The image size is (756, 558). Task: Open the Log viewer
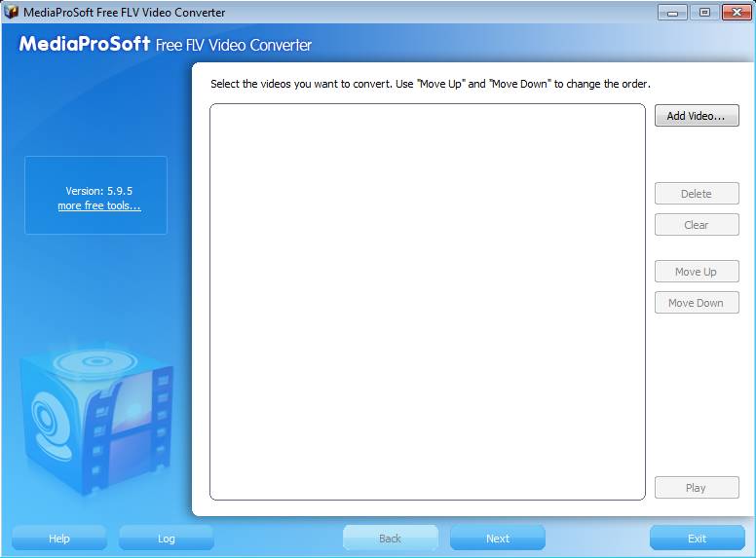tap(167, 538)
